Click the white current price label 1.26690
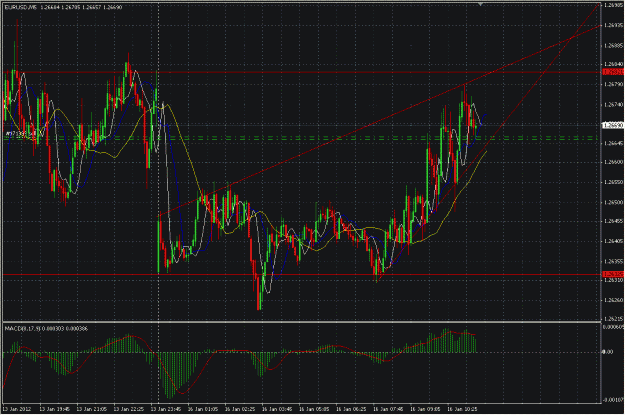625x415 pixels. point(613,125)
